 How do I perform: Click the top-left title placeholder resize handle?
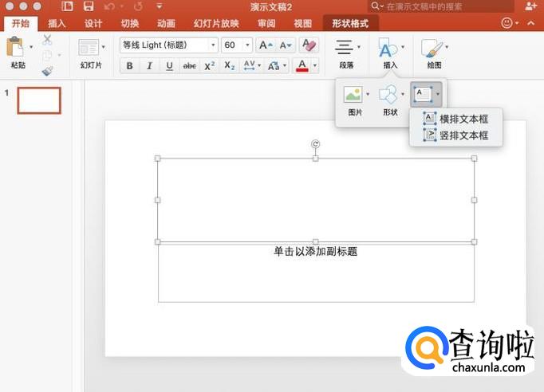click(x=157, y=159)
